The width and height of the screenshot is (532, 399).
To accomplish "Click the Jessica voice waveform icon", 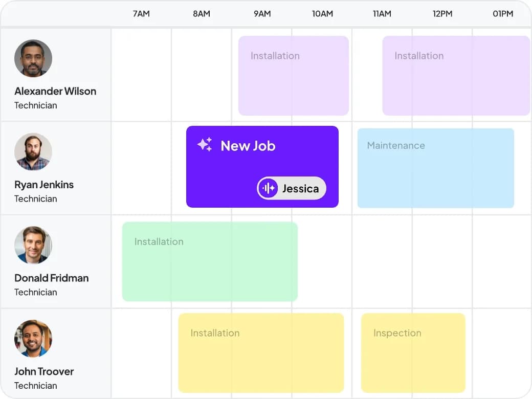I will click(268, 188).
